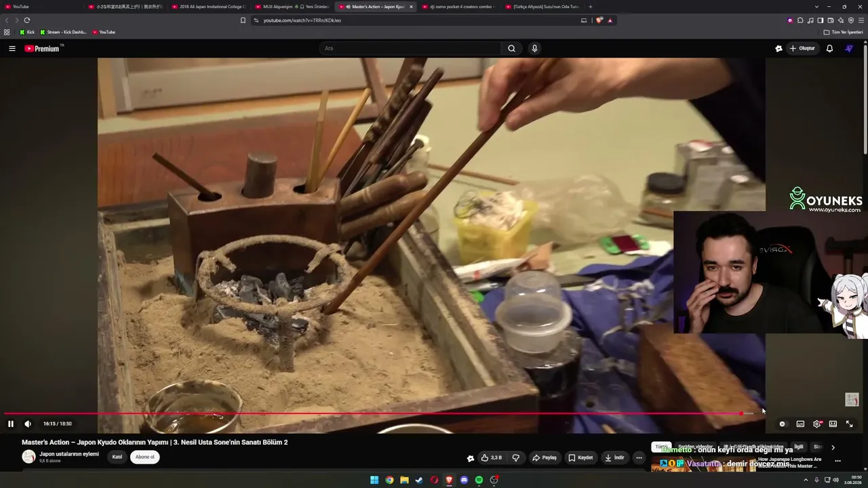Open the YouTube account avatar menu
Image resolution: width=868 pixels, height=488 pixels.
(849, 48)
